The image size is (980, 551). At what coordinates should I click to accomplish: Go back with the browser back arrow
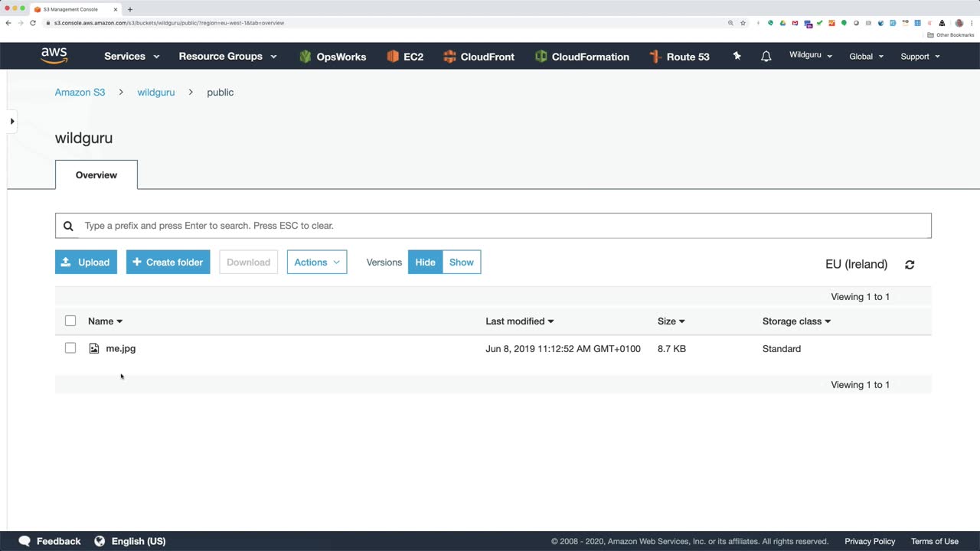pyautogui.click(x=8, y=23)
